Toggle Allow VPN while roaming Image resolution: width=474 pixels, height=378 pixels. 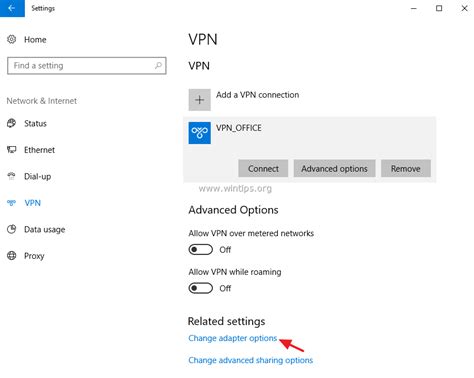201,288
